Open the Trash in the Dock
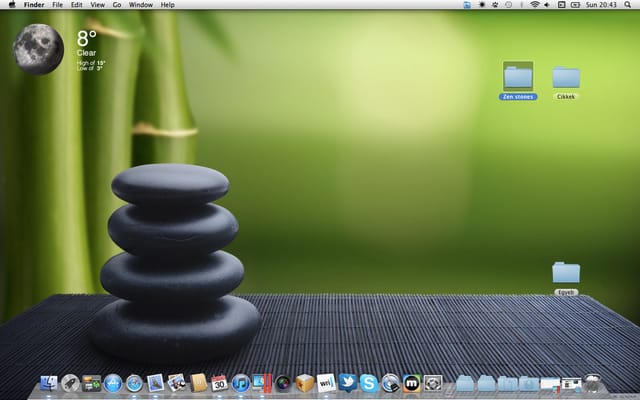 (x=592, y=384)
